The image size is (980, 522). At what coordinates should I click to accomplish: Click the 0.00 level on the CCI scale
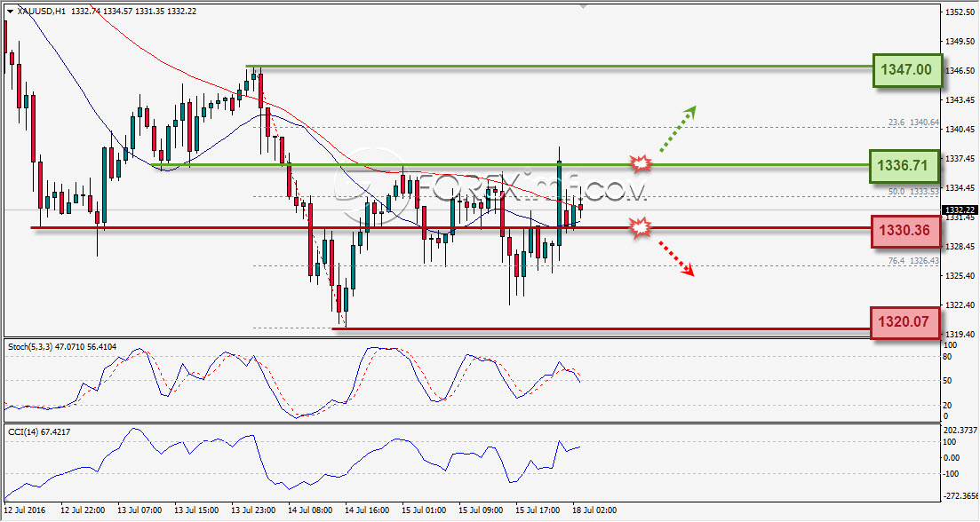[x=952, y=458]
